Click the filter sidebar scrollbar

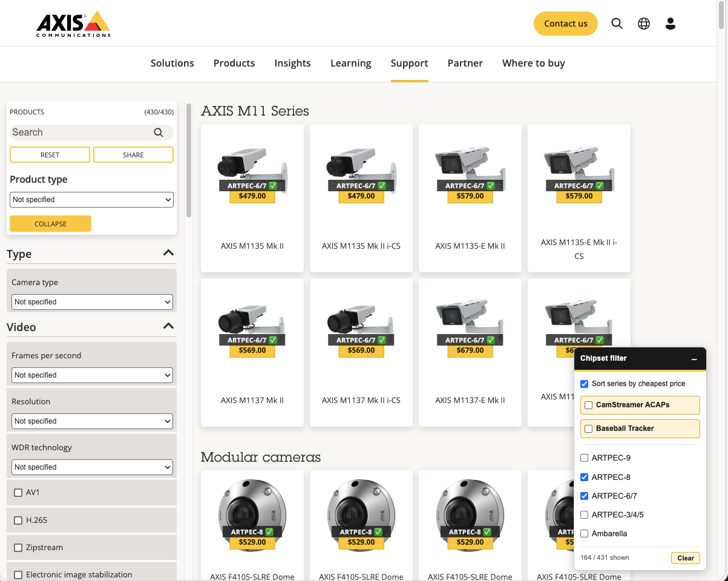pyautogui.click(x=189, y=160)
